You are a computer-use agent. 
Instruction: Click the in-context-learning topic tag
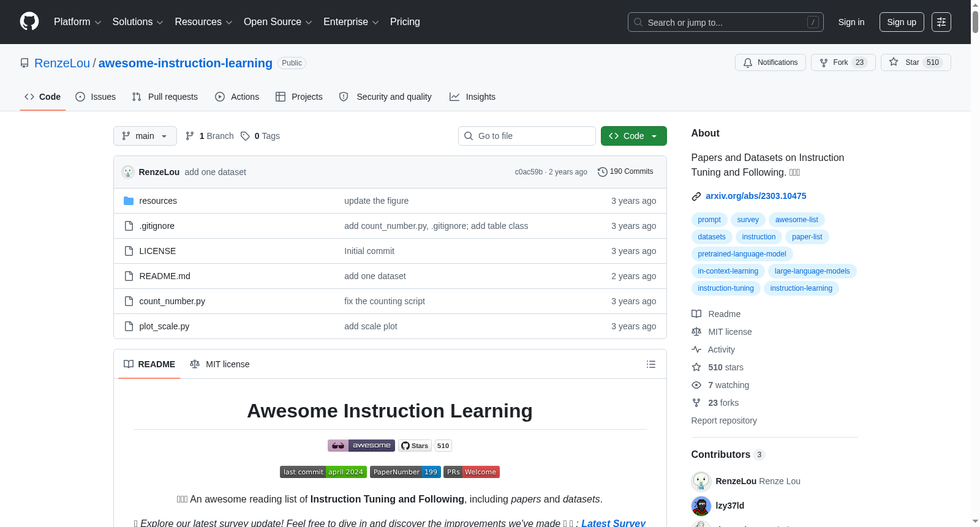tap(728, 271)
